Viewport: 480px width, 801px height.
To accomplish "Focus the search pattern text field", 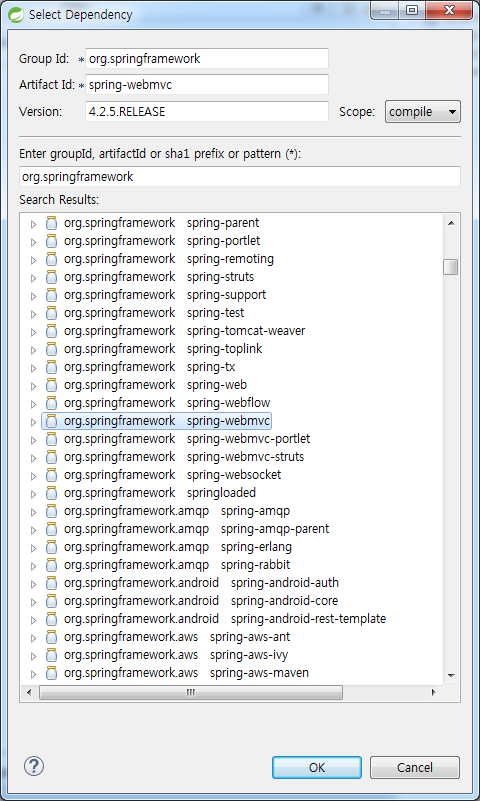I will 239,177.
